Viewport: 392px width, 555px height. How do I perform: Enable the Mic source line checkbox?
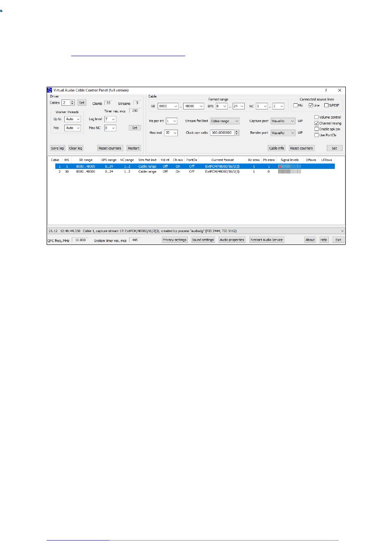(295, 105)
